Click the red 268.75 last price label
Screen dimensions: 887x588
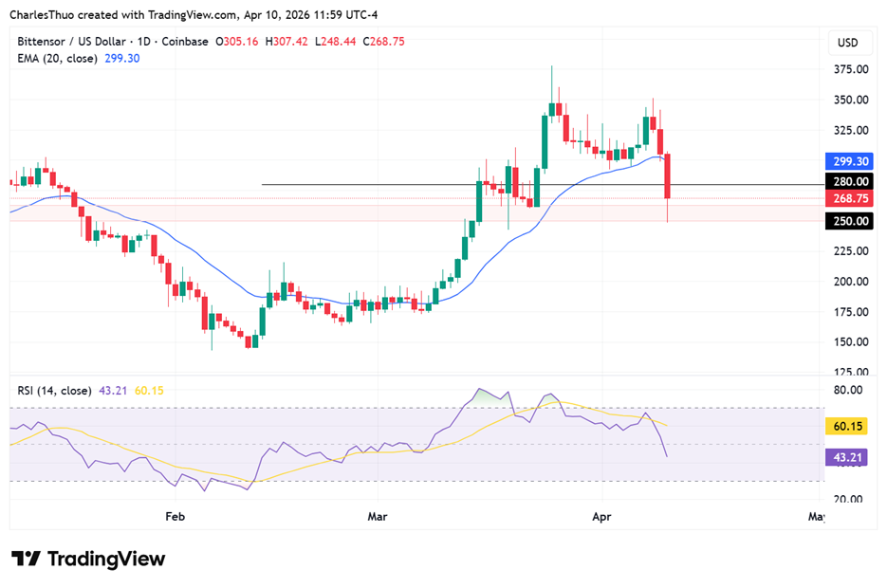(x=850, y=199)
